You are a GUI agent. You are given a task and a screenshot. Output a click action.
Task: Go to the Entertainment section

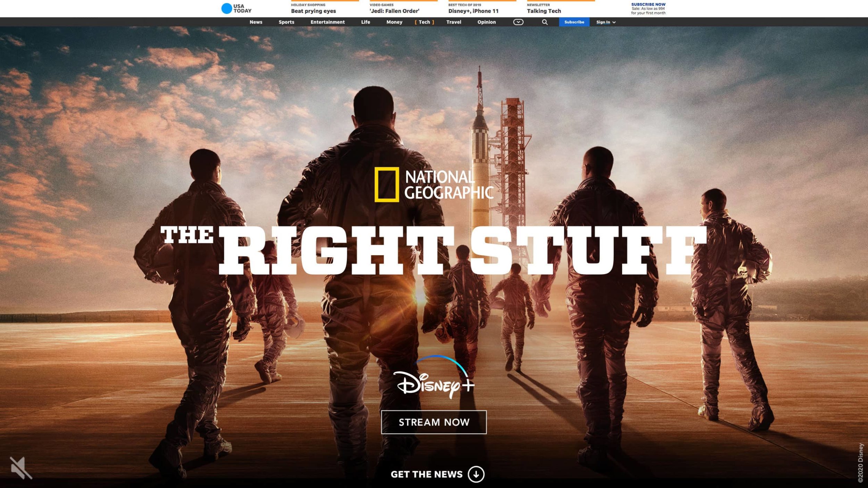[327, 22]
